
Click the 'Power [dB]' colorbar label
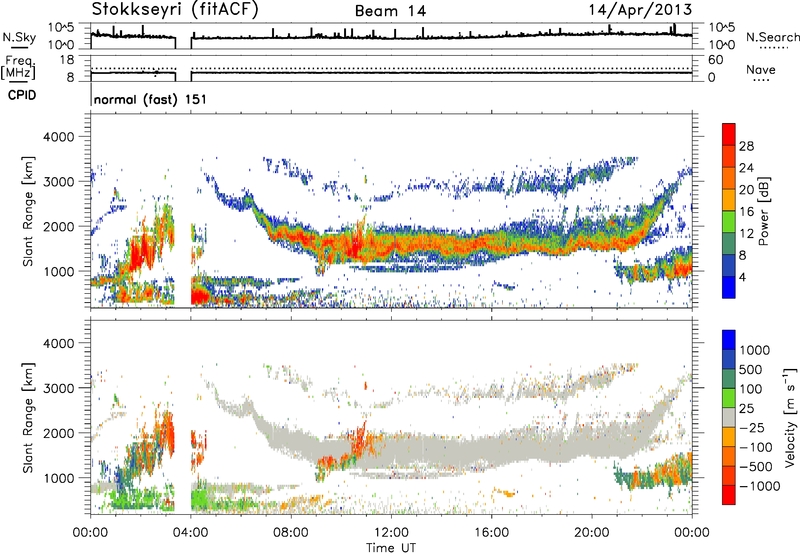(x=764, y=211)
